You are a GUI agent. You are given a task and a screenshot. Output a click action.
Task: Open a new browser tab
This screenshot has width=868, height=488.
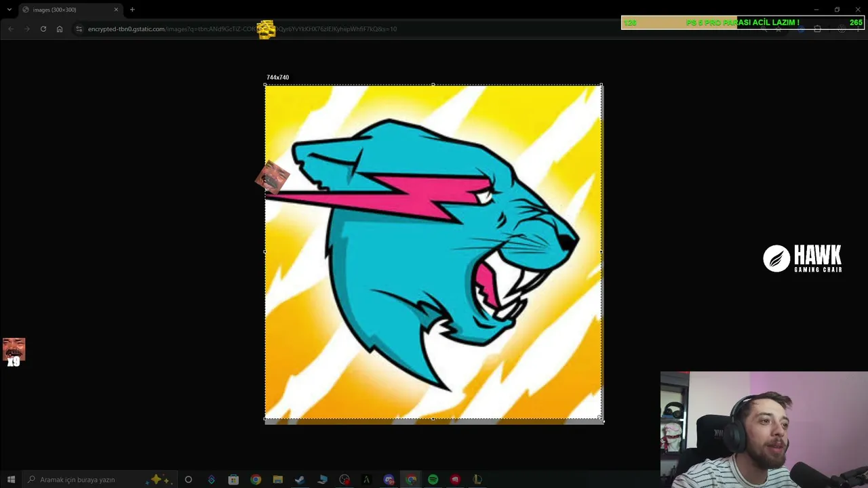tap(132, 9)
